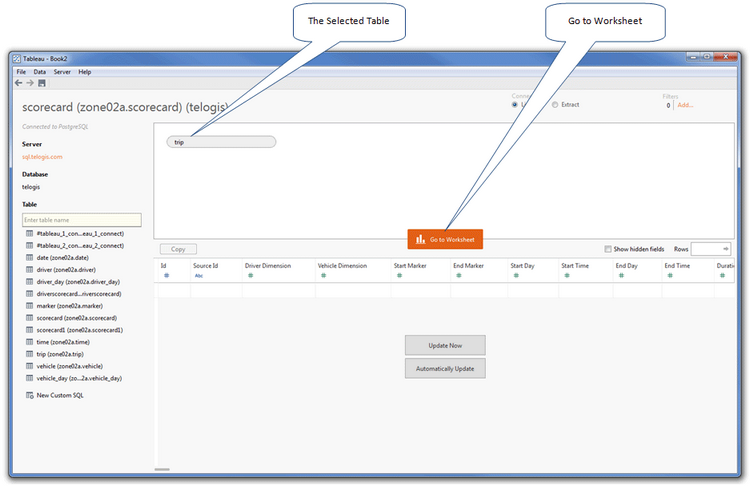Click the type icon under End Marker
Image resolution: width=750 pixels, height=486 pixels.
click(459, 275)
